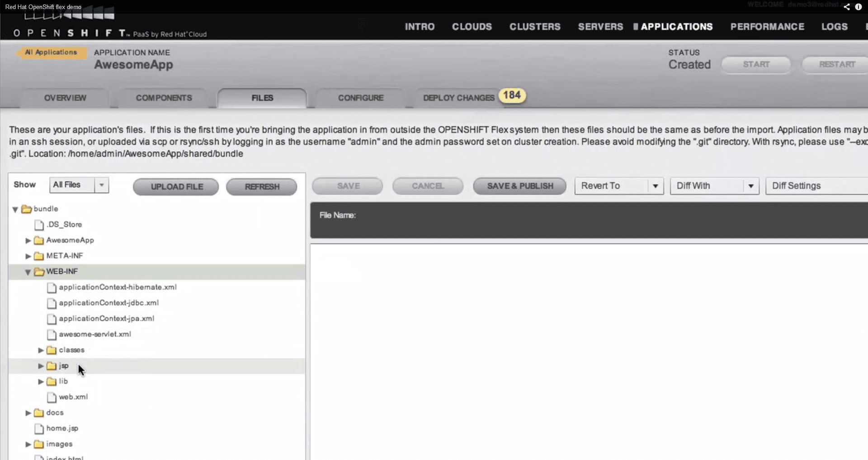
Task: Click the share icon in the video title bar
Action: pos(846,7)
